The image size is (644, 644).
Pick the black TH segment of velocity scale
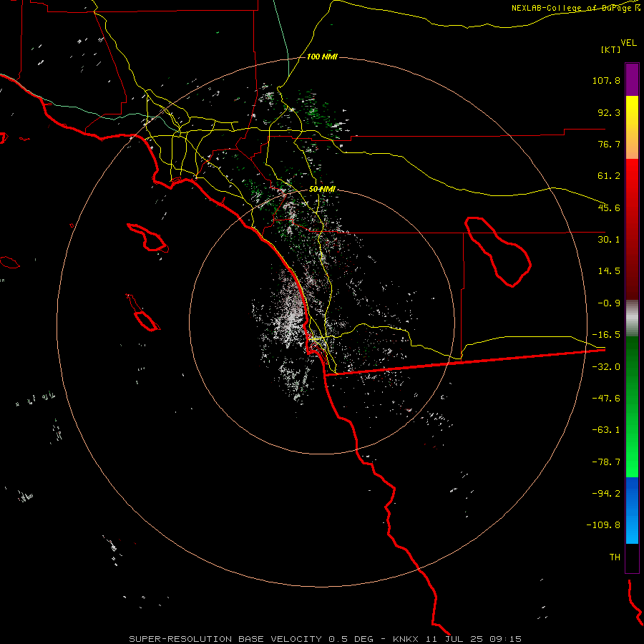click(632, 558)
